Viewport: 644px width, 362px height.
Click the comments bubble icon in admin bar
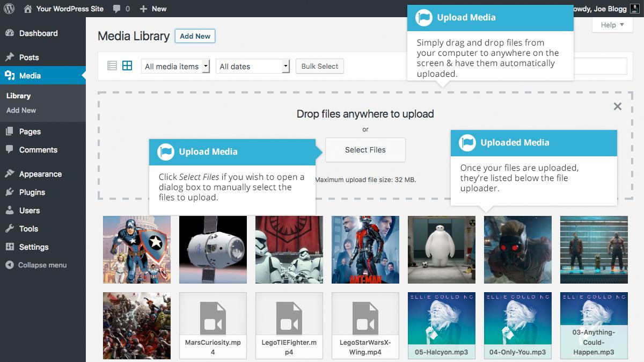tap(116, 9)
